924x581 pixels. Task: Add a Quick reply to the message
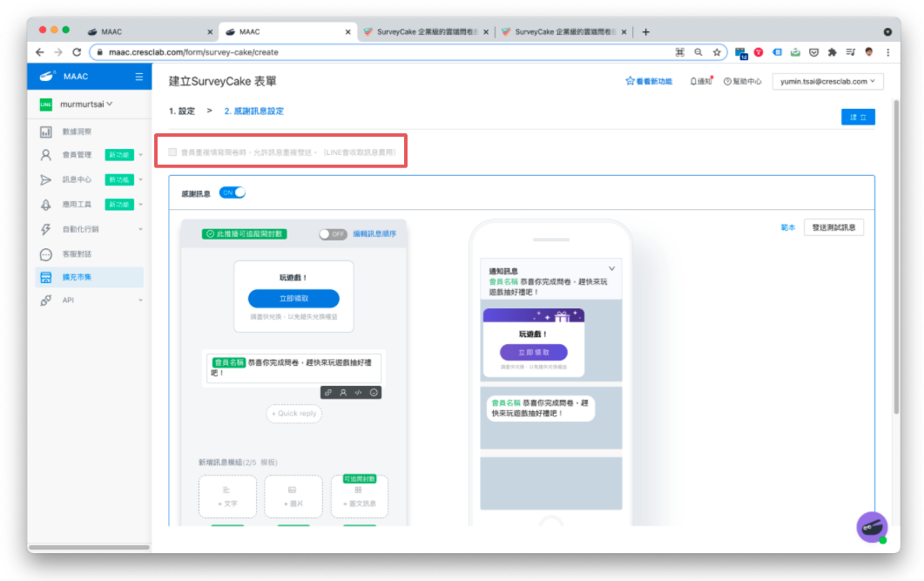pos(294,414)
